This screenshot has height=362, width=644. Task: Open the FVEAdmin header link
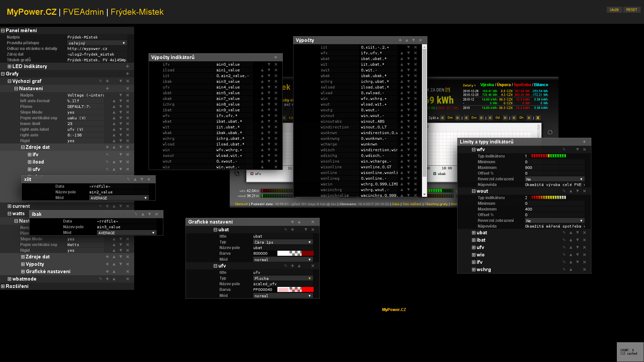tap(83, 12)
